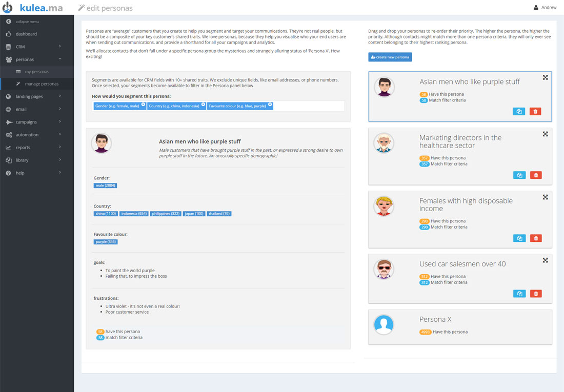Delete the Asian men who like purple stuff persona
This screenshot has width=564, height=392.
pyautogui.click(x=535, y=112)
